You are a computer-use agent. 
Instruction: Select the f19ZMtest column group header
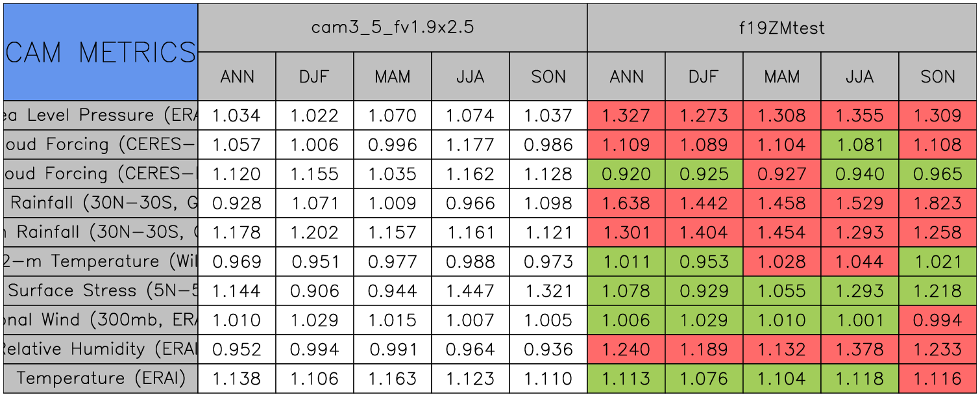pos(782,27)
